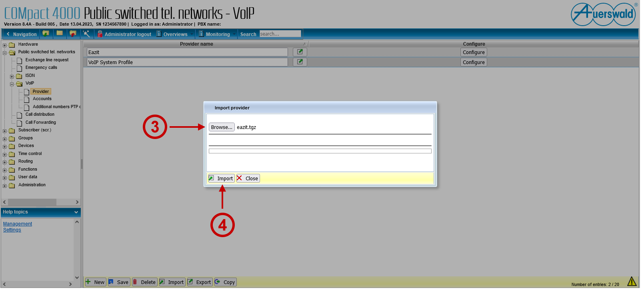Open the configuration wizard wand icon

86,34
